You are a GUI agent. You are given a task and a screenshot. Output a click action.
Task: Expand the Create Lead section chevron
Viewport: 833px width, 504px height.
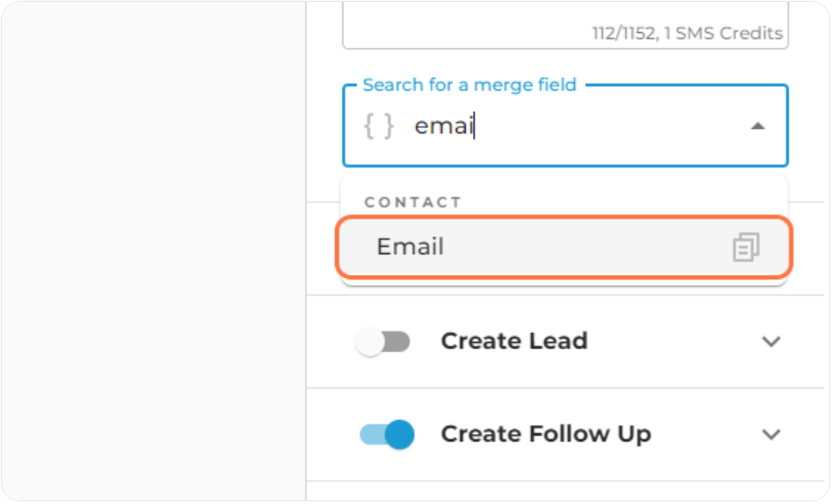point(771,342)
